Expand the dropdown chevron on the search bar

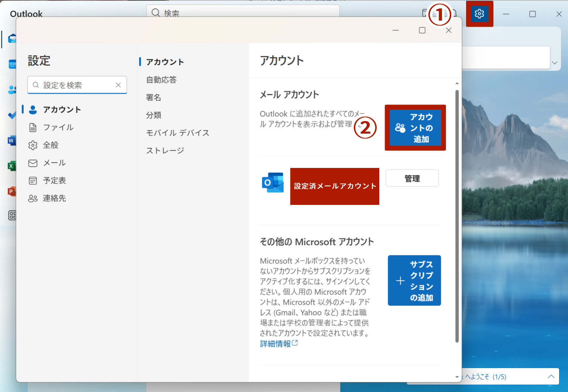coord(555,63)
